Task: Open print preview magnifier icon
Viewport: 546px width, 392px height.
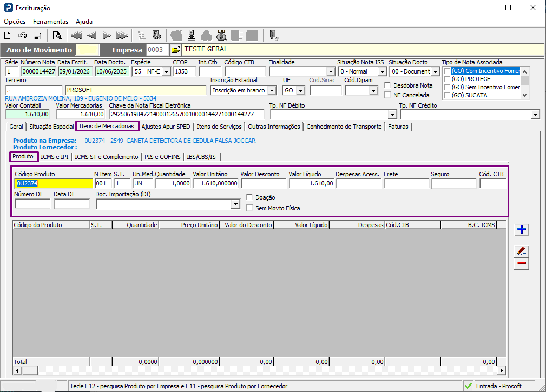Action: click(x=57, y=36)
